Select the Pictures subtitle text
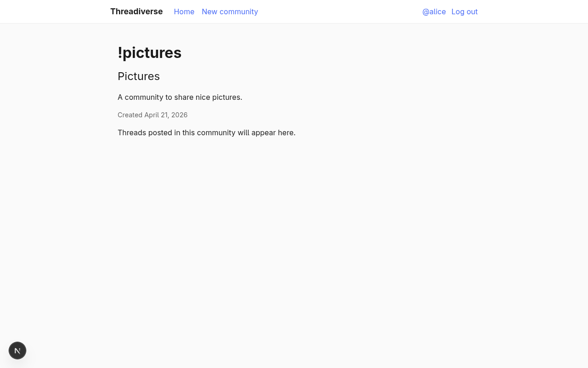The image size is (588, 368). coord(139,76)
